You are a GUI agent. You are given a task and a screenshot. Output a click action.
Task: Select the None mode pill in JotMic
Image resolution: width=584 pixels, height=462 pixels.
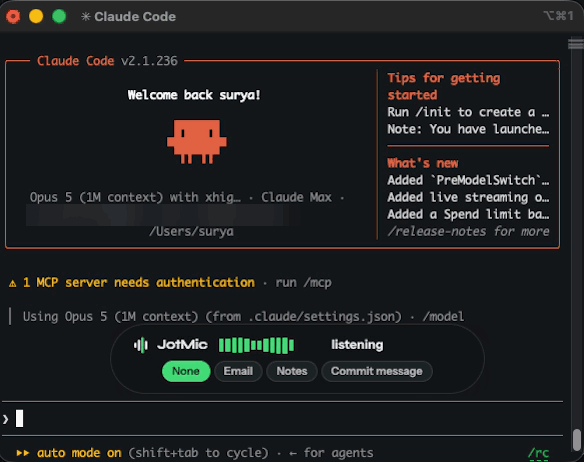[186, 371]
